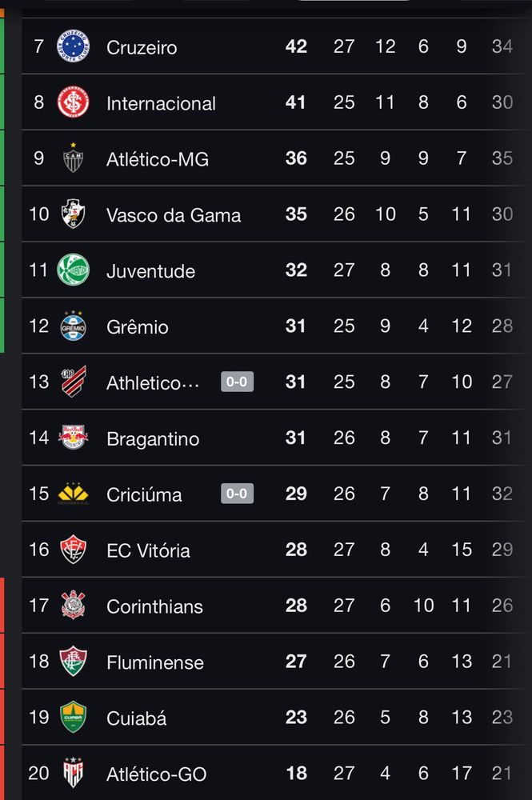The height and width of the screenshot is (800, 532).
Task: Tap the Fluminense club crest
Action: tap(73, 662)
